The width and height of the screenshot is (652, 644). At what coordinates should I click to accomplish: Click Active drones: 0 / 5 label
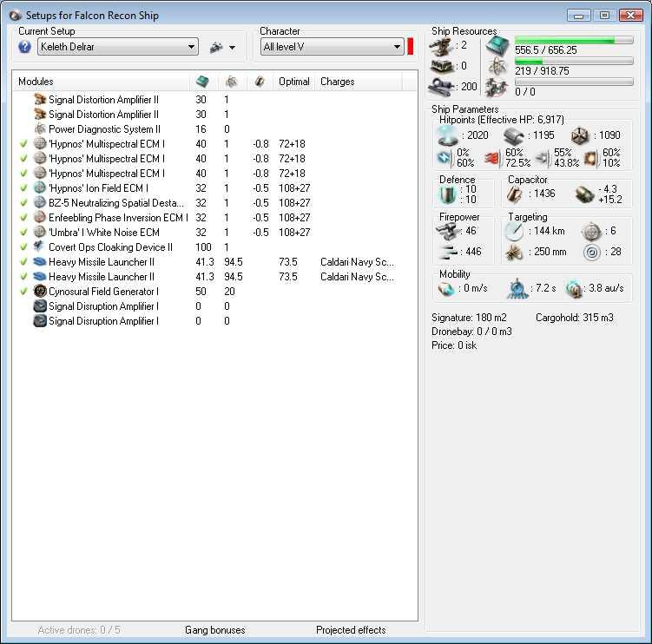(x=79, y=630)
